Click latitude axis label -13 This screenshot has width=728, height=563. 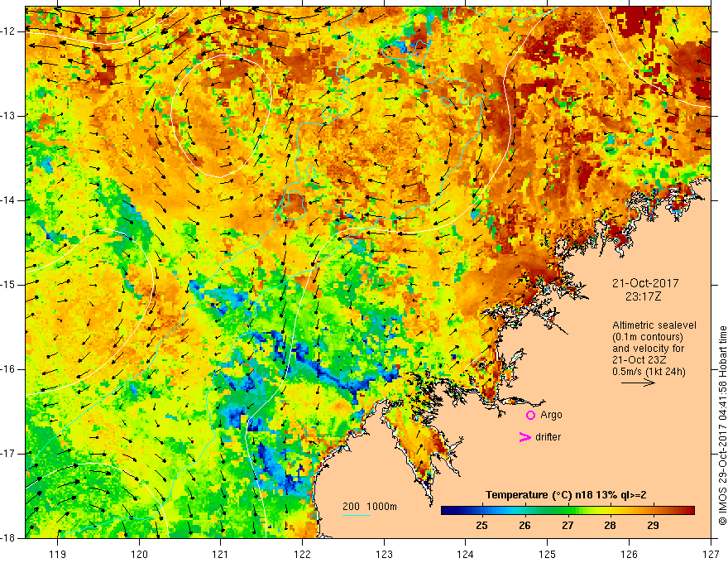[x=9, y=116]
